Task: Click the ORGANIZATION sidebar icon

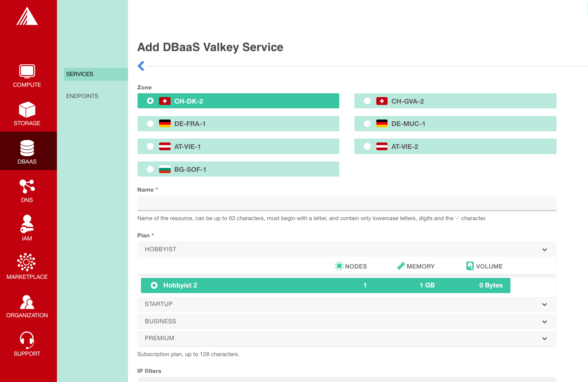Action: click(27, 305)
